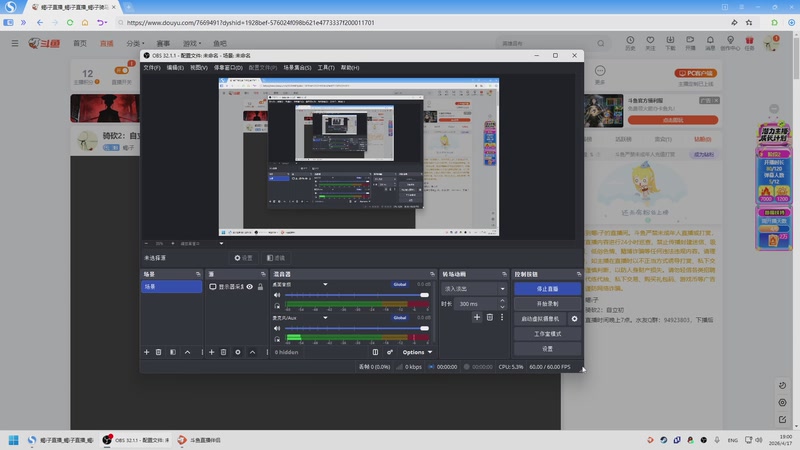Open virtual camera settings gear icon

[574, 319]
